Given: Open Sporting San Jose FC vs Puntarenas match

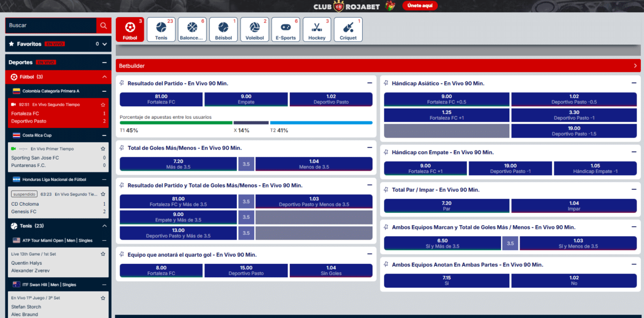Looking at the screenshot, I should 58,157.
